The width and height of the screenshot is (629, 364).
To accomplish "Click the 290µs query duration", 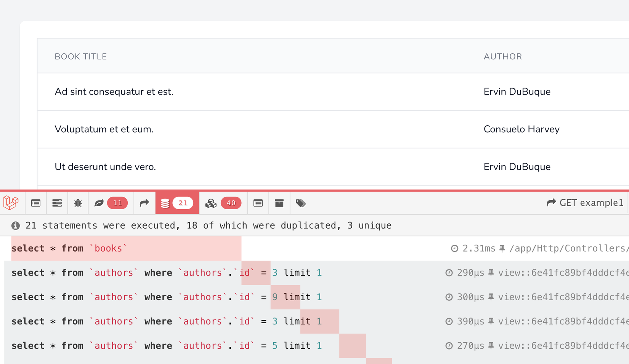I will click(470, 273).
